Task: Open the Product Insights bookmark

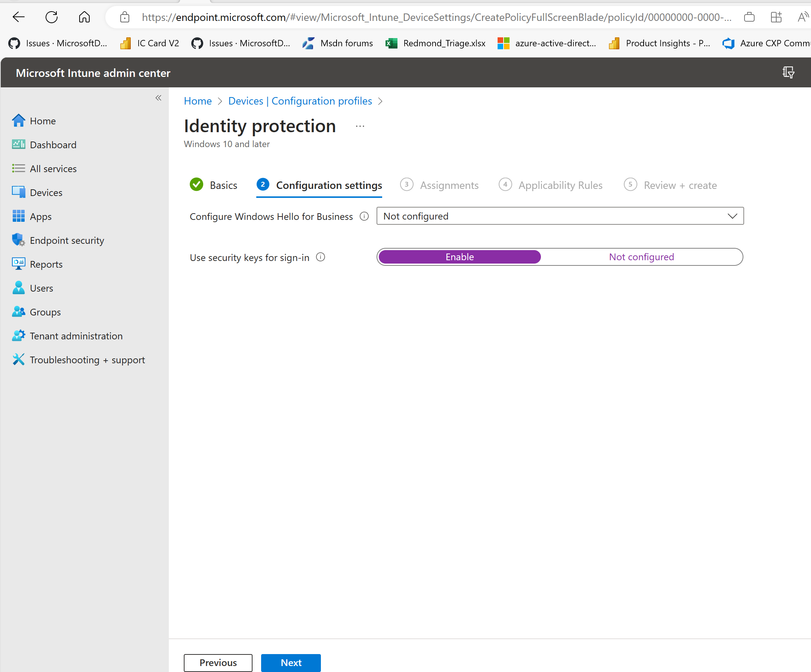Action: pyautogui.click(x=660, y=43)
